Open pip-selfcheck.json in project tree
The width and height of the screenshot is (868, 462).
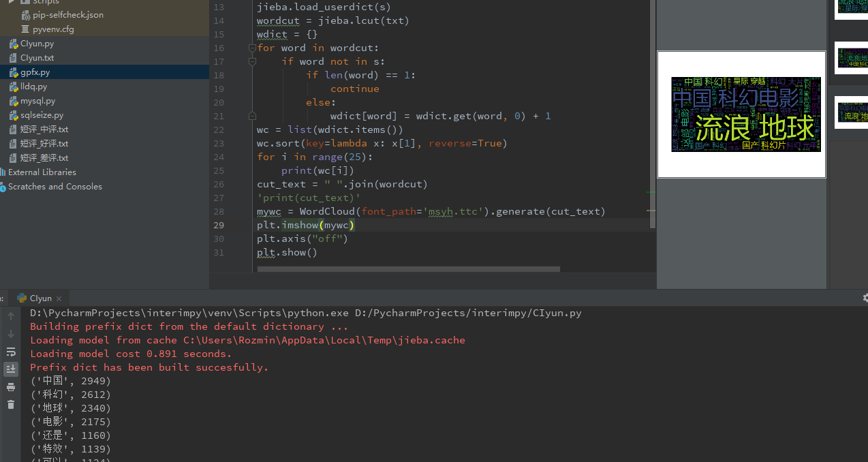68,15
